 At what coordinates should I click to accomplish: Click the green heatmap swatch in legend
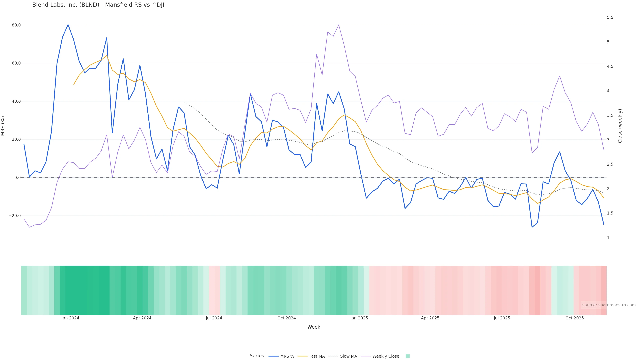pyautogui.click(x=408, y=356)
